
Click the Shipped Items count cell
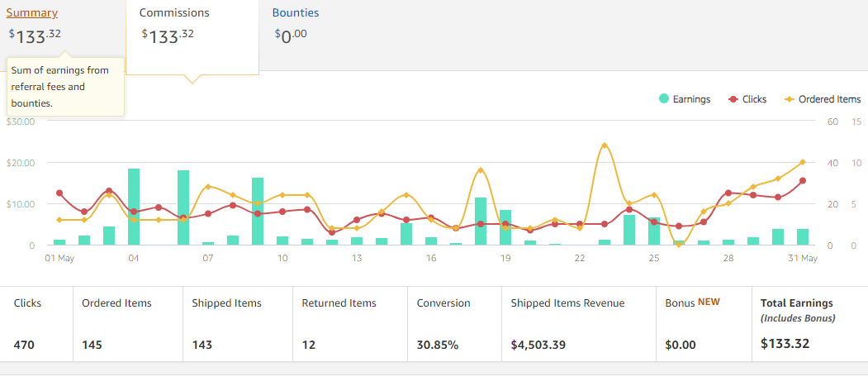tap(238, 324)
